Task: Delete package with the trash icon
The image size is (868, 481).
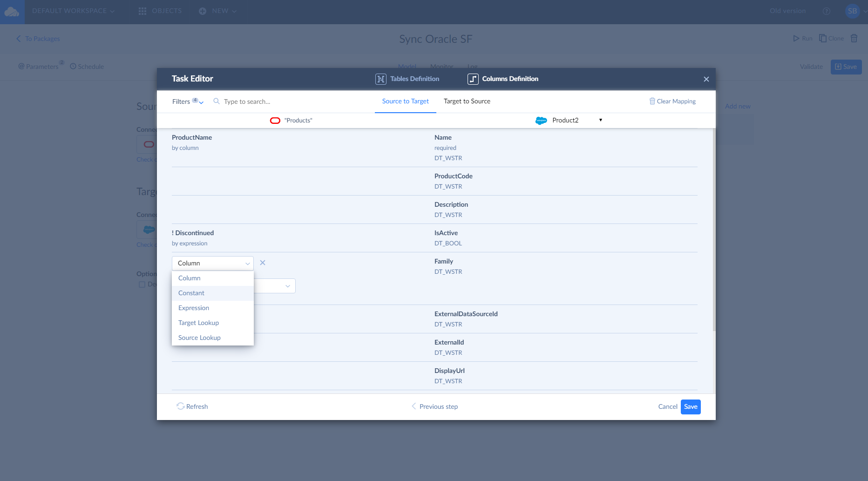Action: pos(854,38)
